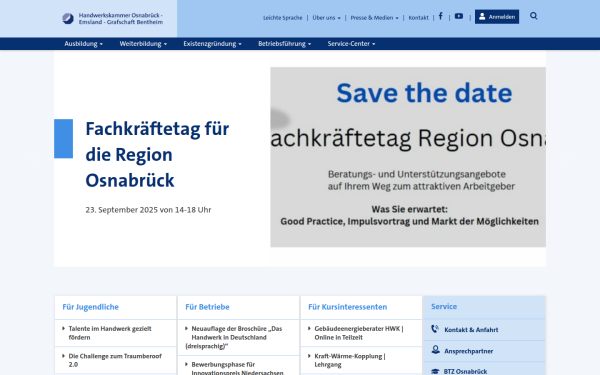Click the Anmelden login button

pos(497,17)
